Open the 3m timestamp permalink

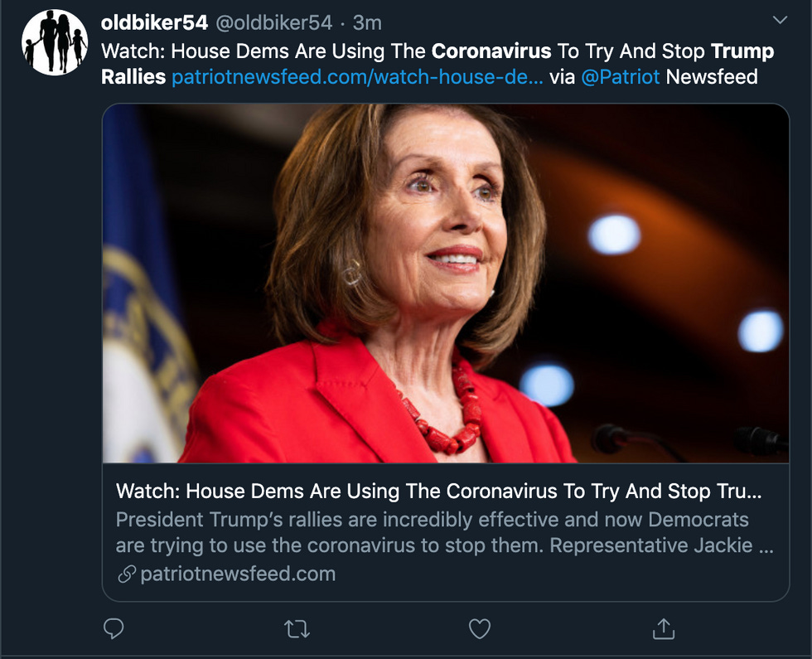point(367,22)
